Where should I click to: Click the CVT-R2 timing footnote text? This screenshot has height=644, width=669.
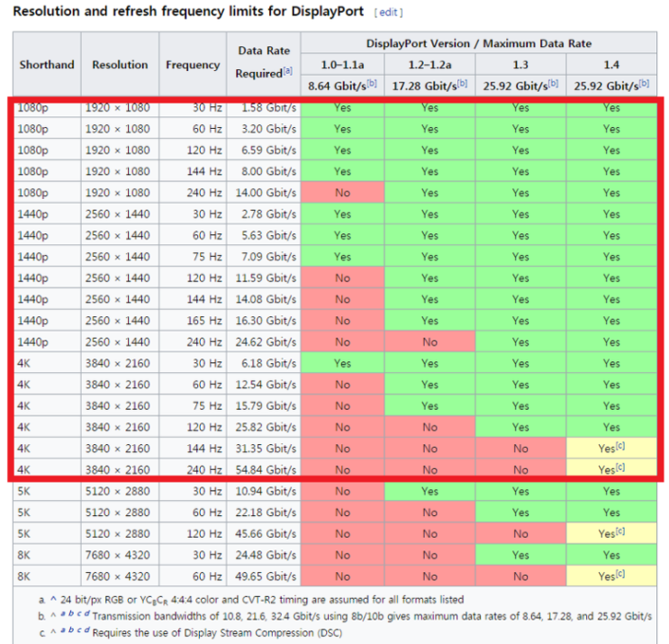(262, 600)
